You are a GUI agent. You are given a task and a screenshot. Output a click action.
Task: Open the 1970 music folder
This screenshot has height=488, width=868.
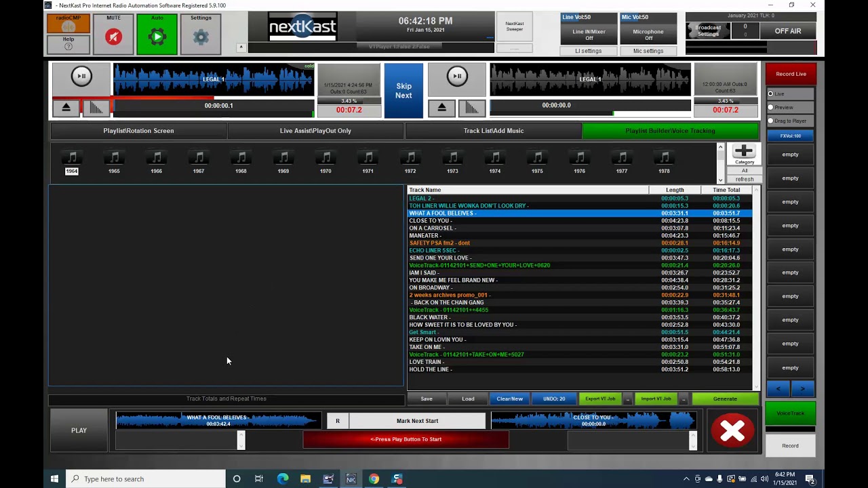[325, 163]
